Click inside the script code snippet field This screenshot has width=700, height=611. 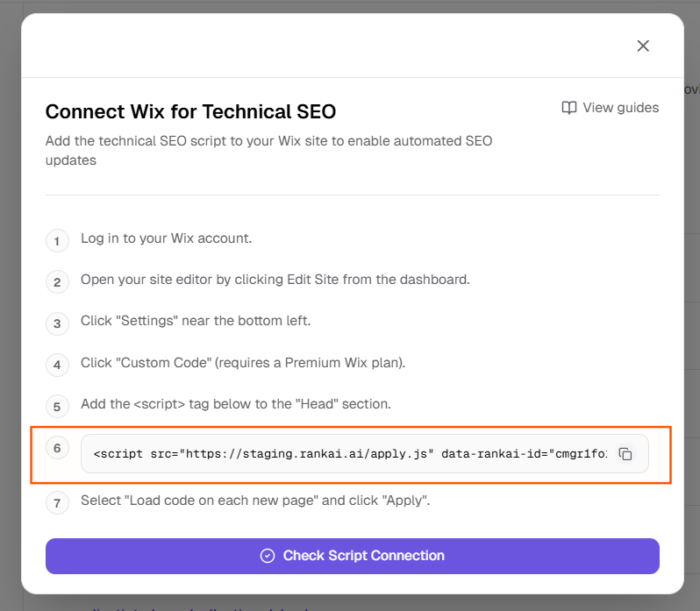(349, 454)
